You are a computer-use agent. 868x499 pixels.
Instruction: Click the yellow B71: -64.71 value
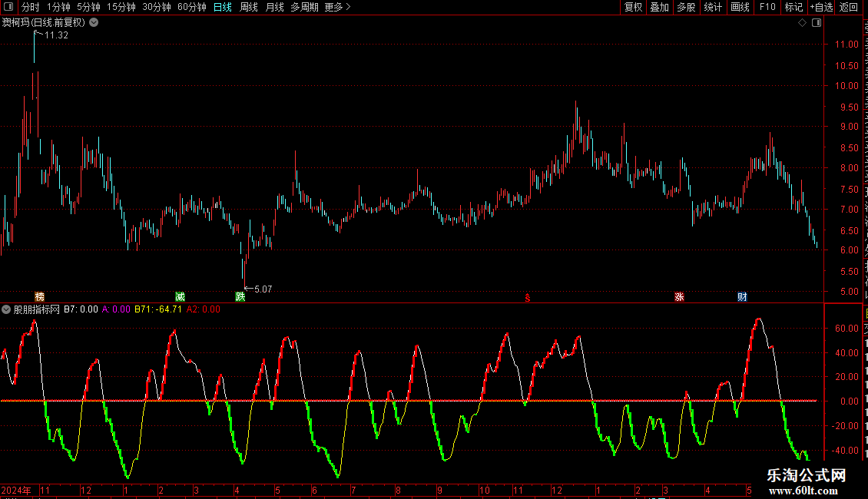tap(158, 309)
